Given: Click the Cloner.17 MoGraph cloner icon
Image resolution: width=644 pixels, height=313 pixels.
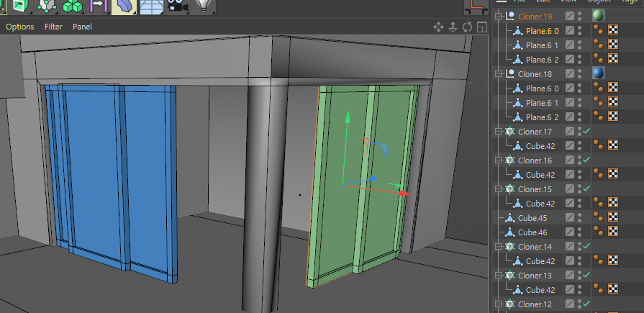Looking at the screenshot, I should (x=510, y=132).
